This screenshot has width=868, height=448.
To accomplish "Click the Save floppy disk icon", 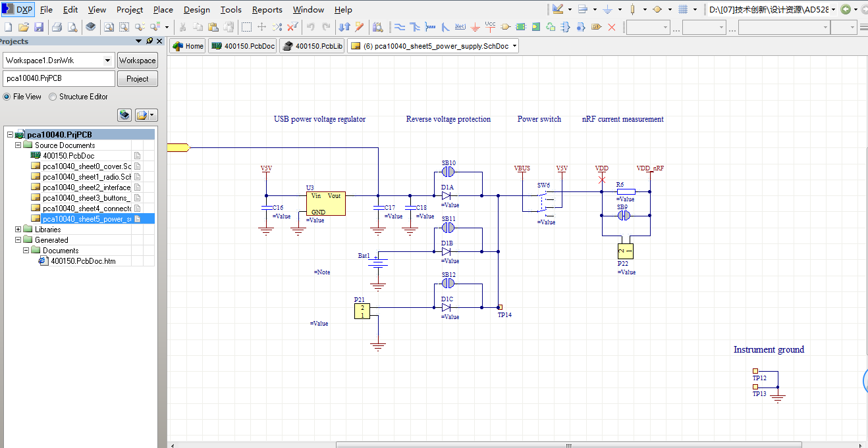I will point(39,27).
